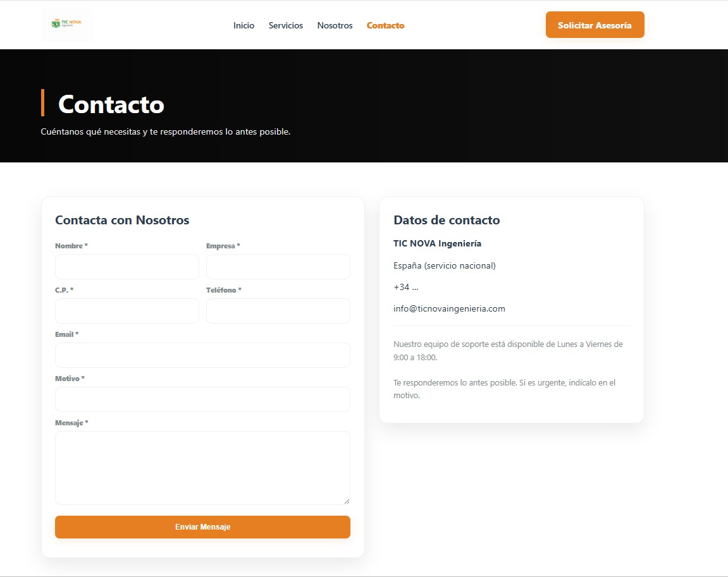Screen dimensions: 728x577
Task: Click the Mensaje * field label
Action: pyautogui.click(x=71, y=423)
